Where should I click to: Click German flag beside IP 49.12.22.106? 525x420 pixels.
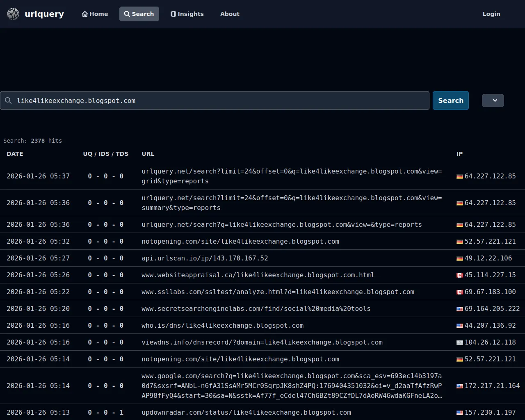tap(459, 258)
